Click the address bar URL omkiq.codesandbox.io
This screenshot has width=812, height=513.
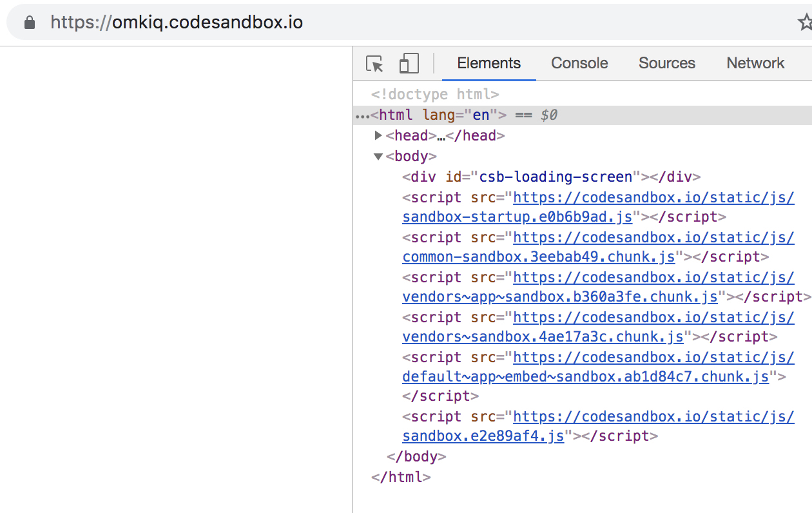tap(177, 23)
